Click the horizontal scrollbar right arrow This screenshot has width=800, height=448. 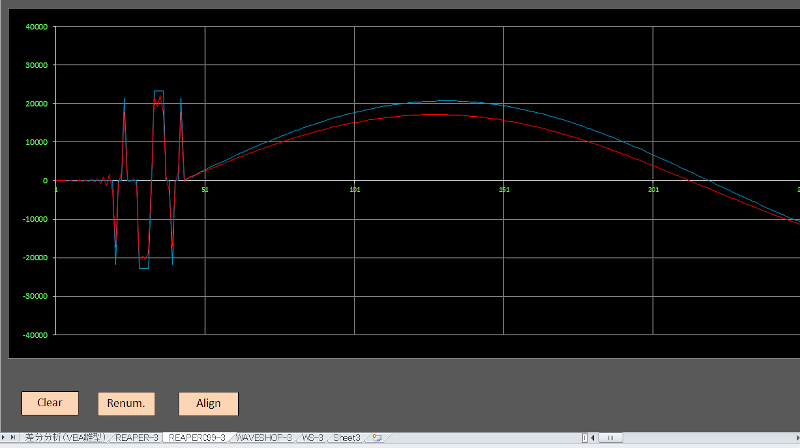(795, 438)
